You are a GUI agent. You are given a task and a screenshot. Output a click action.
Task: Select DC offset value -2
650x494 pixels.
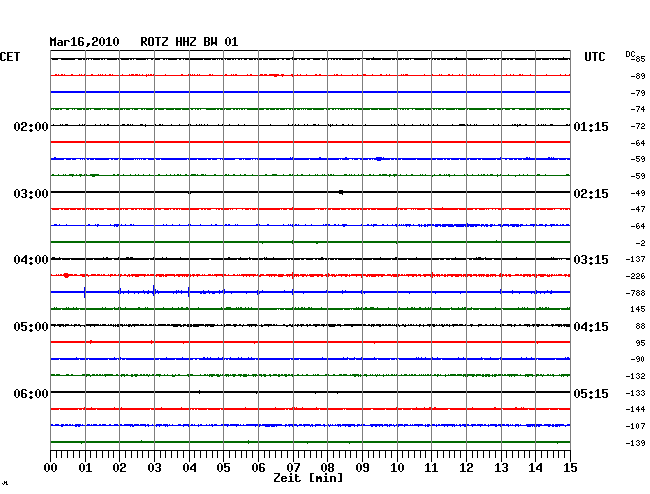click(x=640, y=243)
